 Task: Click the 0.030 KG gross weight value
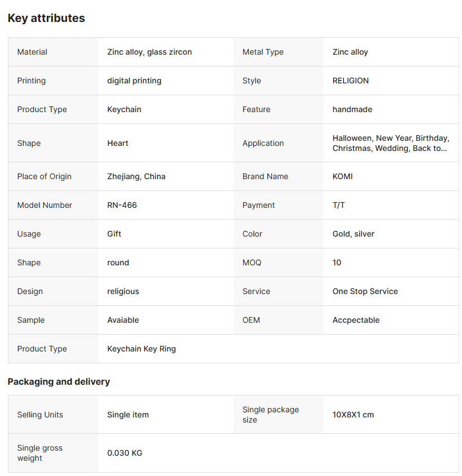point(124,453)
